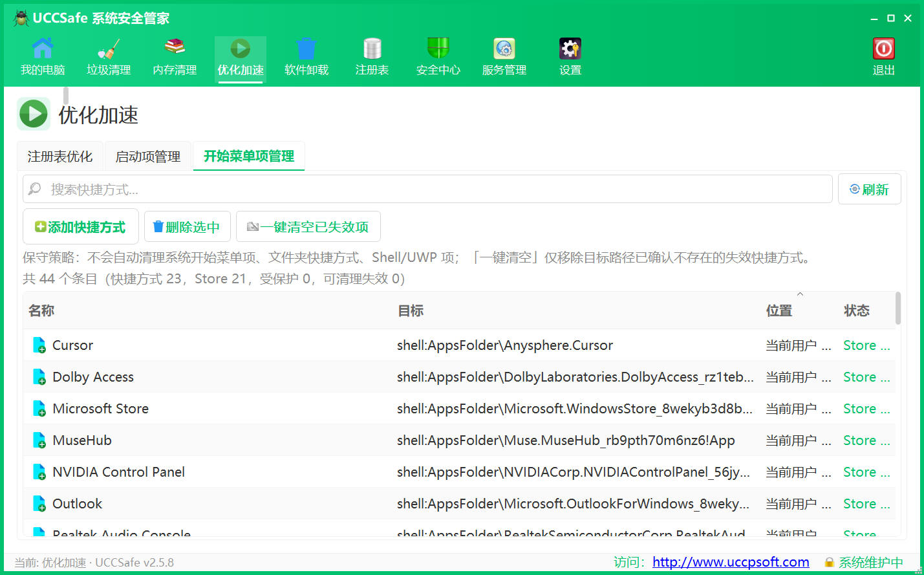Click the NVIDIACorp.NVIDIAControlPanel target path
Image resolution: width=924 pixels, height=575 pixels.
574,472
